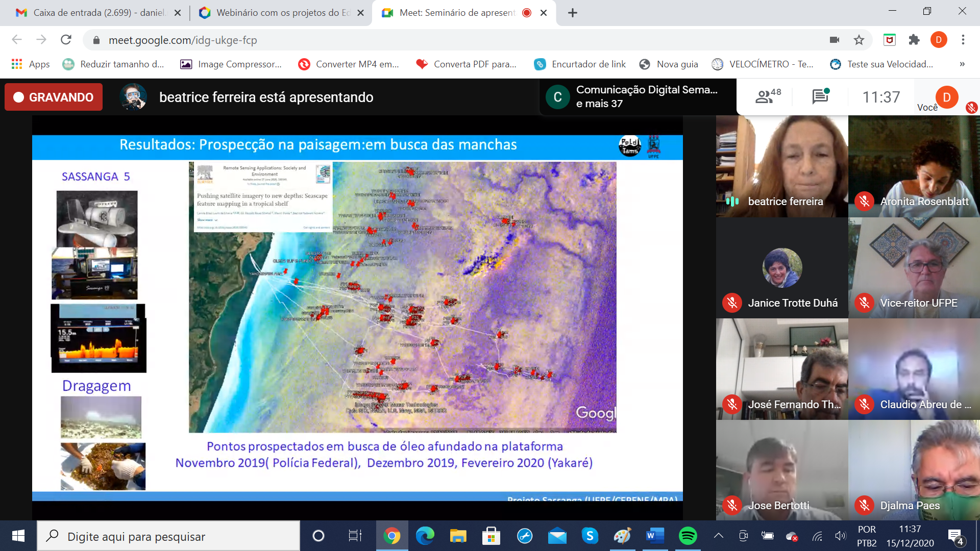
Task: Open Chrome from the taskbar
Action: (x=392, y=536)
